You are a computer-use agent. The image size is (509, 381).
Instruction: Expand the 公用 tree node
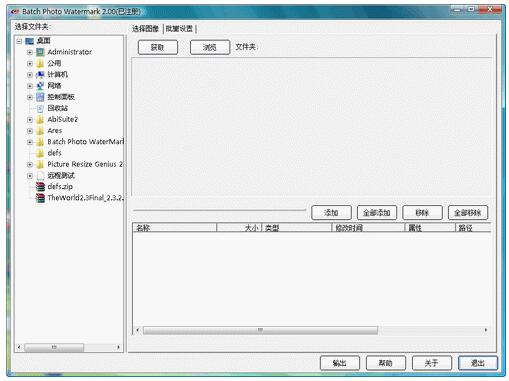tap(30, 64)
